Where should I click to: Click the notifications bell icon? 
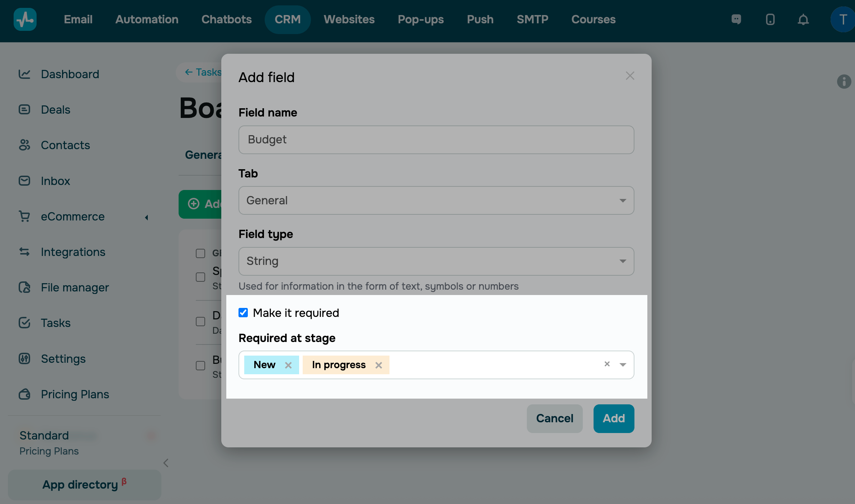click(x=803, y=19)
